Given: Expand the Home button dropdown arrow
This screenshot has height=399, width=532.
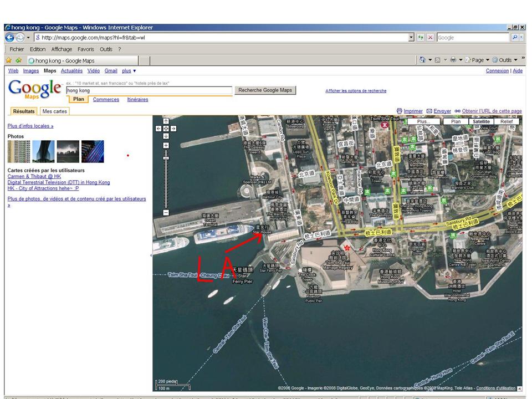Looking at the screenshot, I should pos(430,60).
